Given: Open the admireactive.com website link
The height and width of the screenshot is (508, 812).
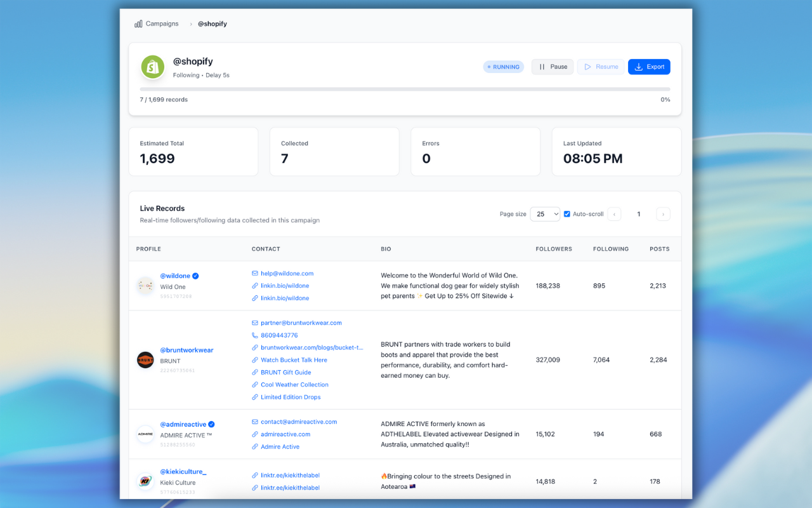Looking at the screenshot, I should pos(285,434).
